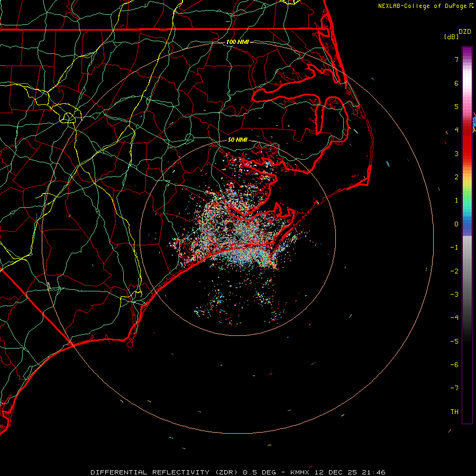Click the -4 tick on the color scale
This screenshot has width=476, height=476.
click(454, 318)
